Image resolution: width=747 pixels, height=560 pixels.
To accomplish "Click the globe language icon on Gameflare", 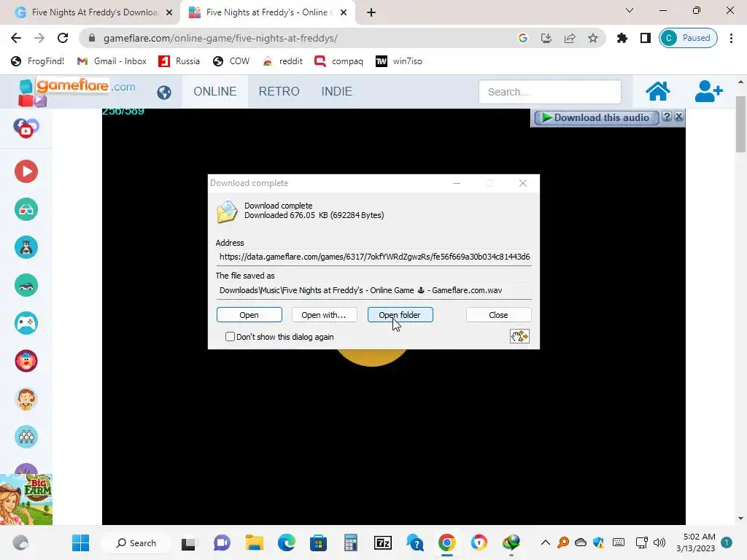I will [x=164, y=92].
